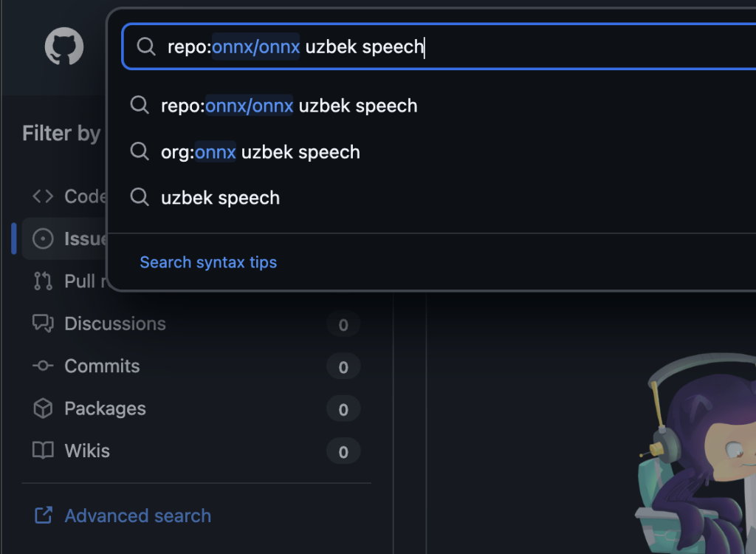Click the Issues filter circle icon
756x554 pixels.
(43, 239)
